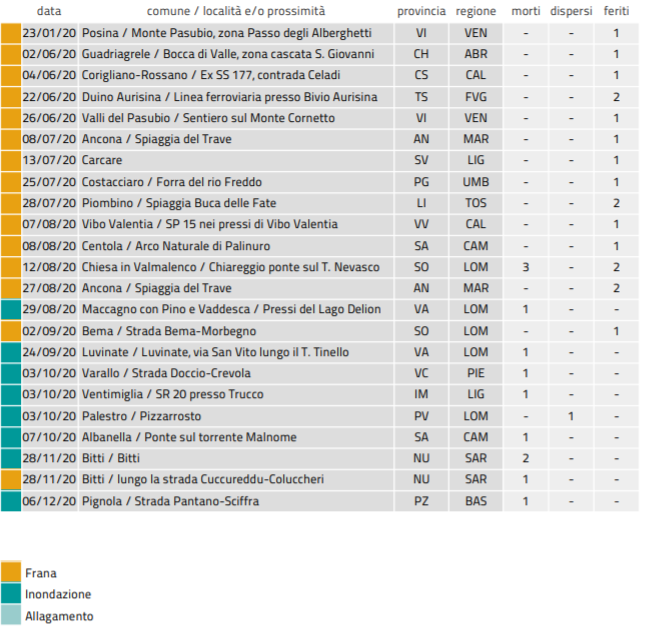Click province code TS for Duino Aurisina
645x627 pixels.
pos(421,97)
